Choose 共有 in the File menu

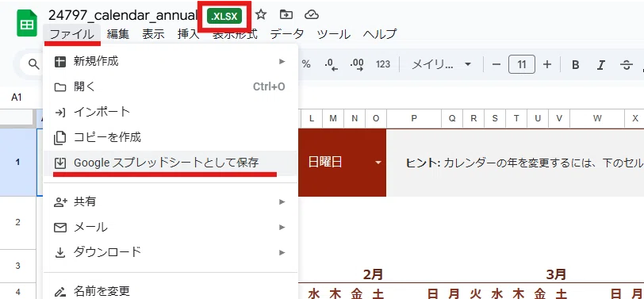coord(171,201)
